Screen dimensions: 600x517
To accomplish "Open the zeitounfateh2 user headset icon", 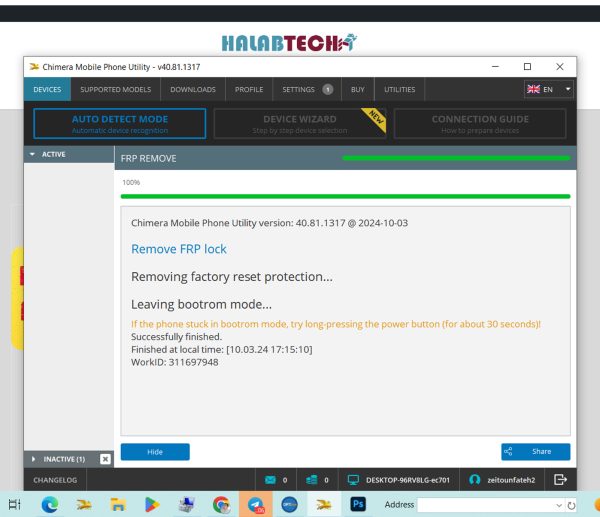I will click(x=474, y=479).
